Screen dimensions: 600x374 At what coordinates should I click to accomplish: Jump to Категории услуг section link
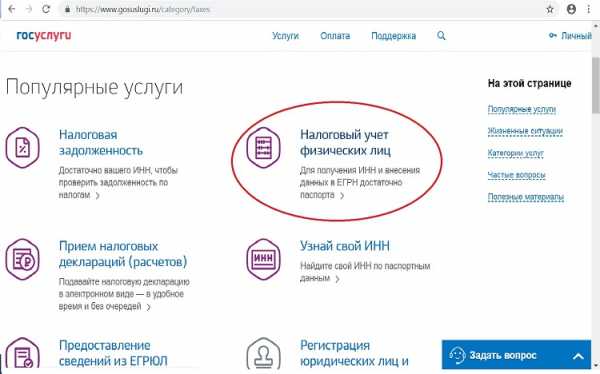pos(515,153)
